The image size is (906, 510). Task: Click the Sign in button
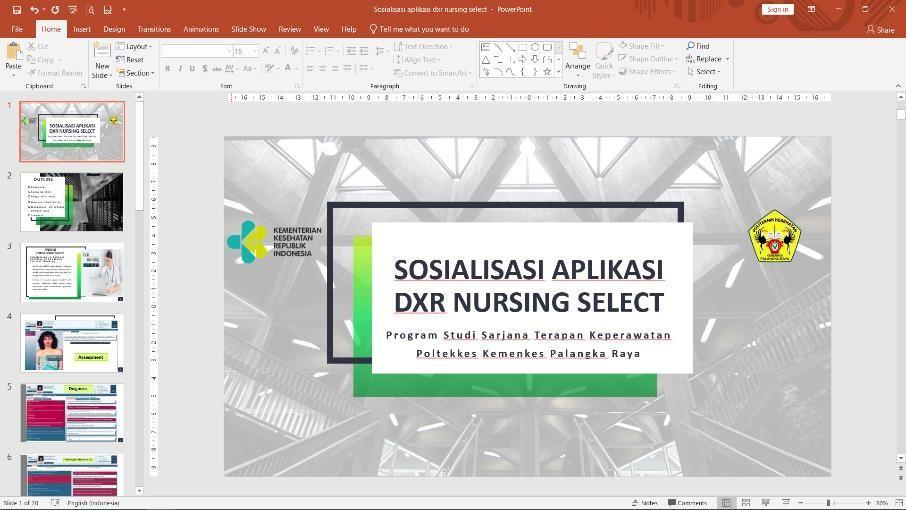[778, 9]
